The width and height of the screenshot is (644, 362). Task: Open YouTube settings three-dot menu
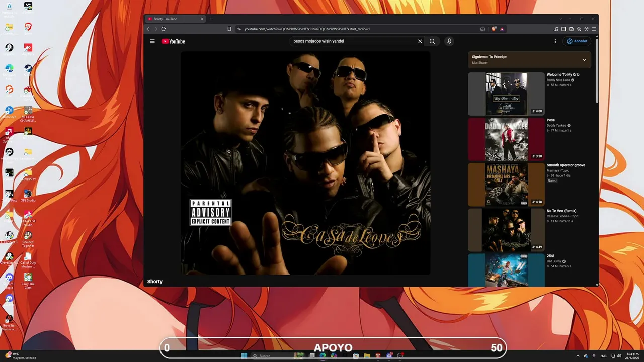pyautogui.click(x=555, y=41)
